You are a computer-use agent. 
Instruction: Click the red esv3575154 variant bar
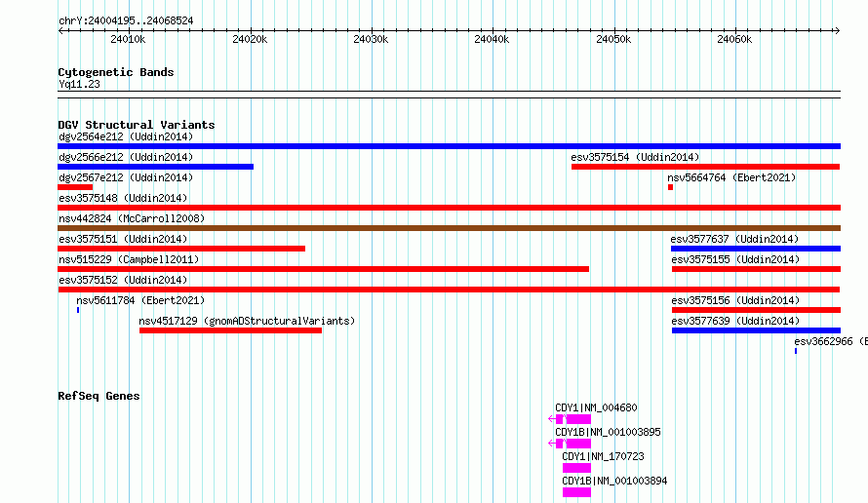[706, 167]
